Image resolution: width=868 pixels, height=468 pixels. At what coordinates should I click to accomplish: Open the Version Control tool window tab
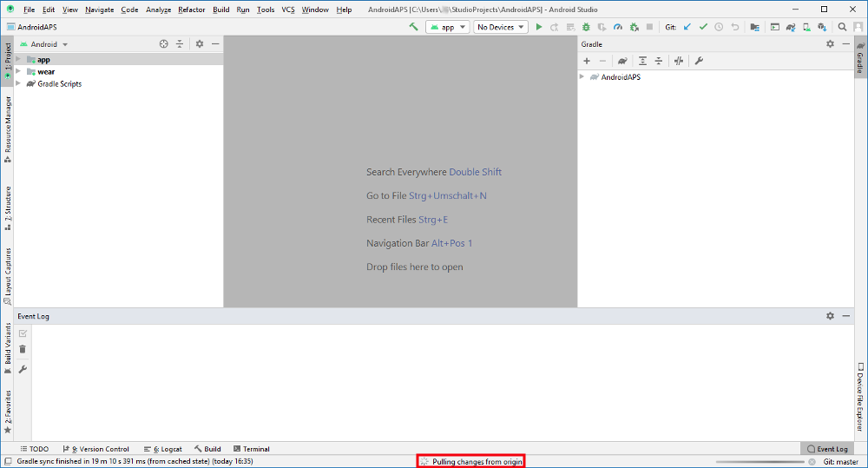point(95,449)
